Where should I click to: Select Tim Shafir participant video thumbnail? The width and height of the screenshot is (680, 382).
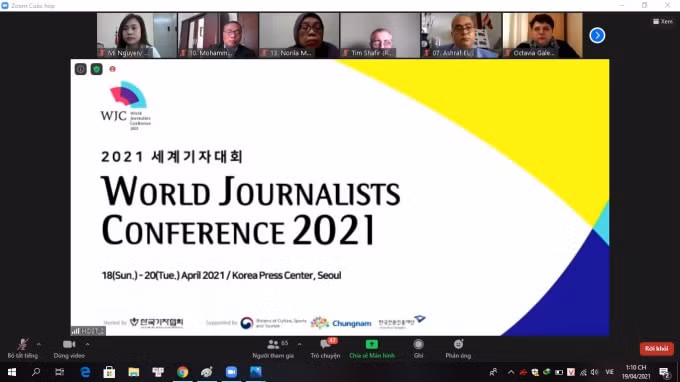(x=380, y=35)
